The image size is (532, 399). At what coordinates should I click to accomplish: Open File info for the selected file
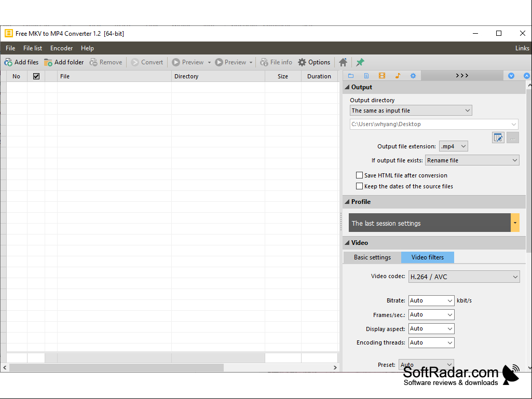click(x=276, y=62)
